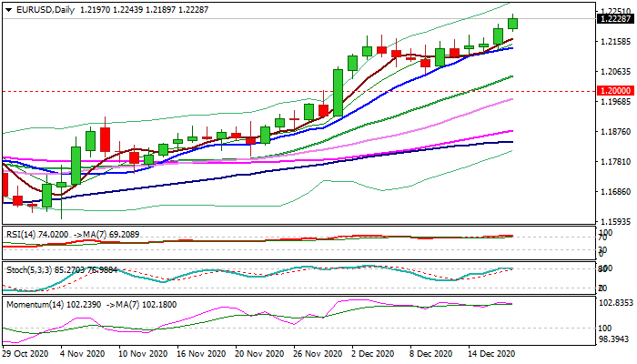Click the 1.15935 price axis label
Viewport: 637px width, 364px height.
tap(616, 221)
